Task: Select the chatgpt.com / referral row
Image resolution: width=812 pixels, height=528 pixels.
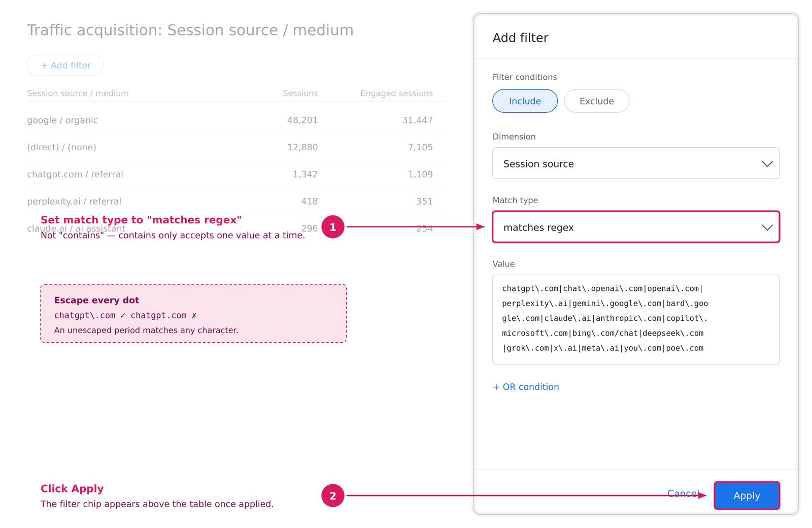Action: pos(236,175)
